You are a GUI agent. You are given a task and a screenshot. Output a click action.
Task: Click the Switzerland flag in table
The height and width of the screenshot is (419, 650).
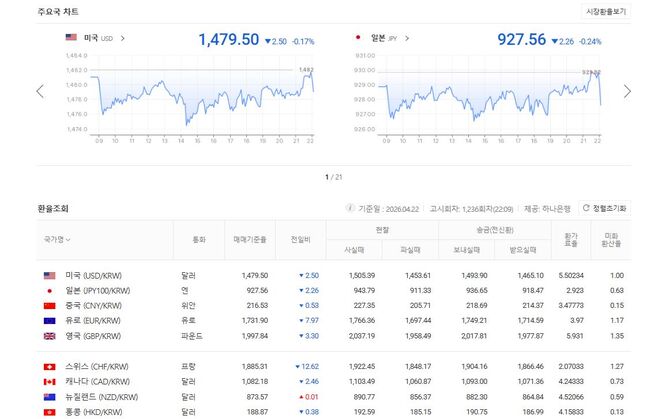click(49, 366)
